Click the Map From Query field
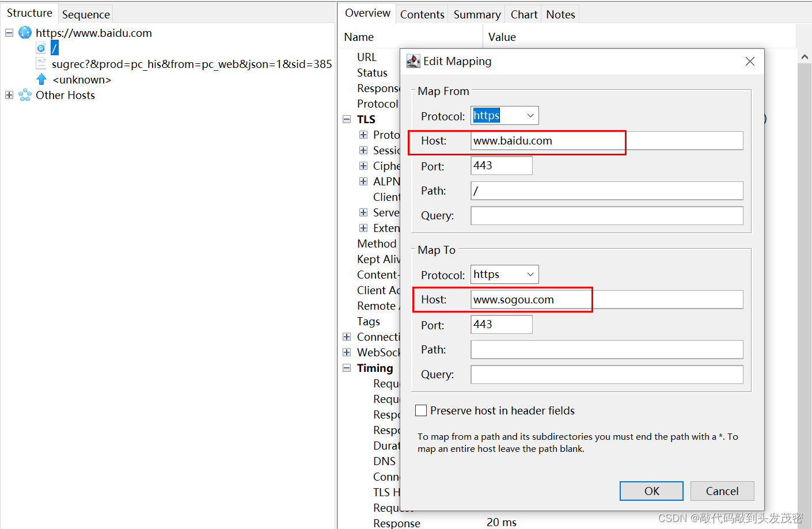 607,216
